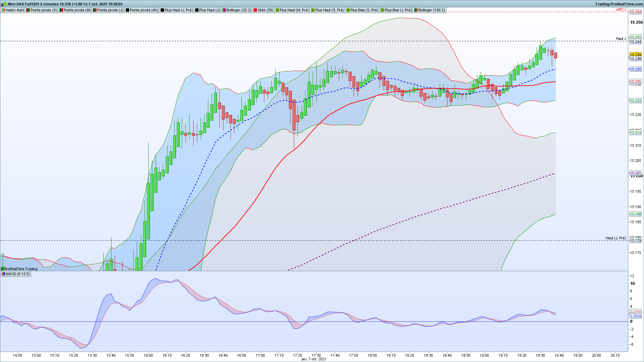Click the MACD (6 13 5) label
644x362 pixels.
pyautogui.click(x=17, y=274)
